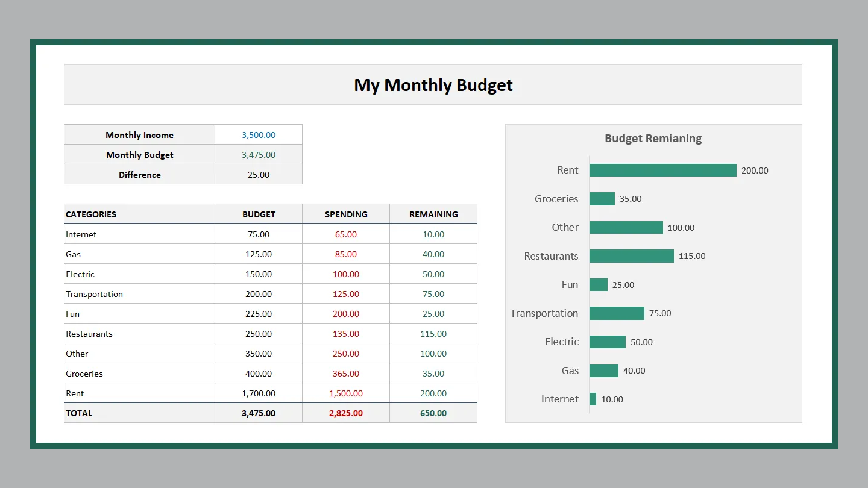Select Fun budget value 225.00

point(259,314)
